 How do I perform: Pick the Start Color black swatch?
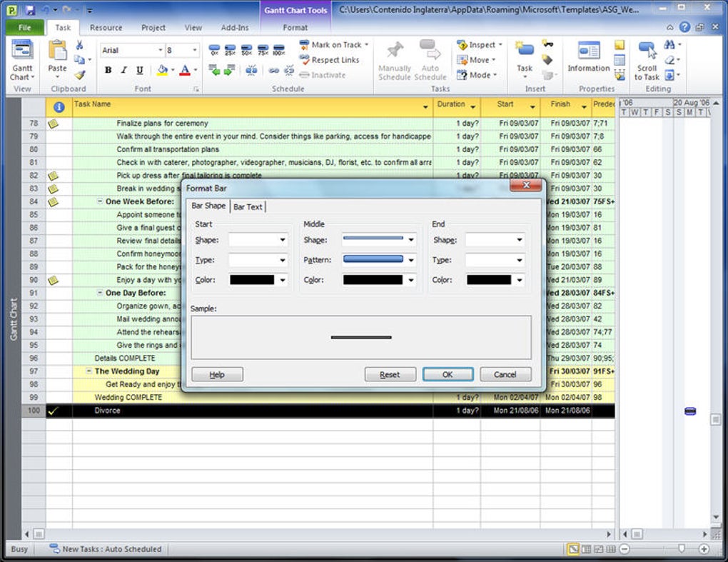(252, 280)
